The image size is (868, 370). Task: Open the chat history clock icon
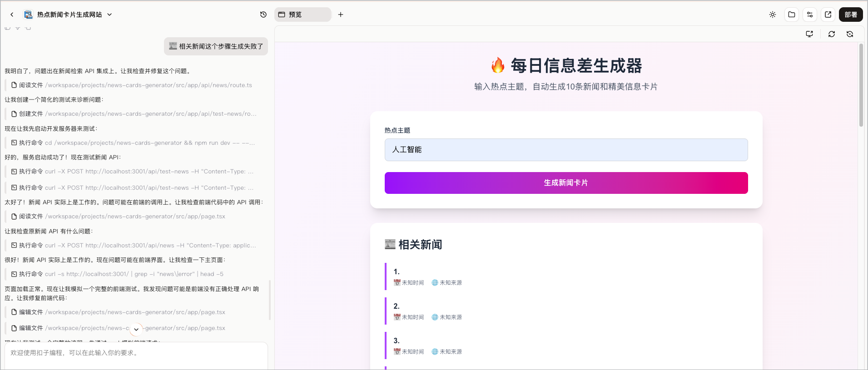(263, 15)
